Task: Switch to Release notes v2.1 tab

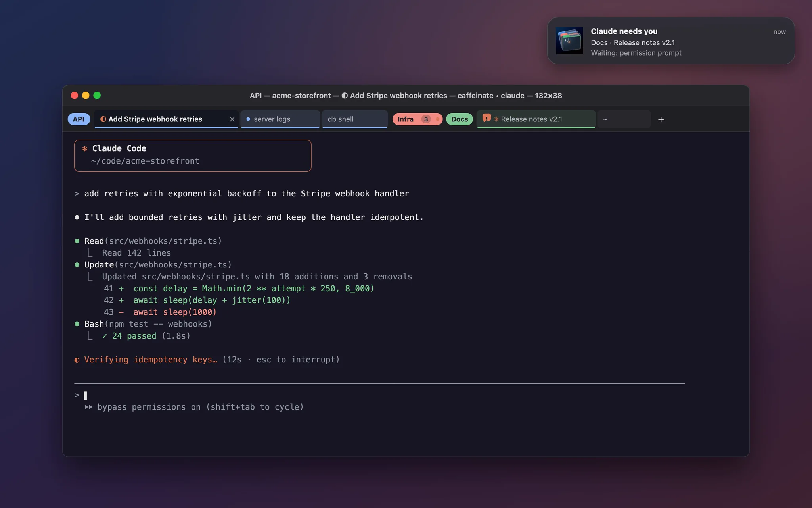Action: (x=536, y=119)
